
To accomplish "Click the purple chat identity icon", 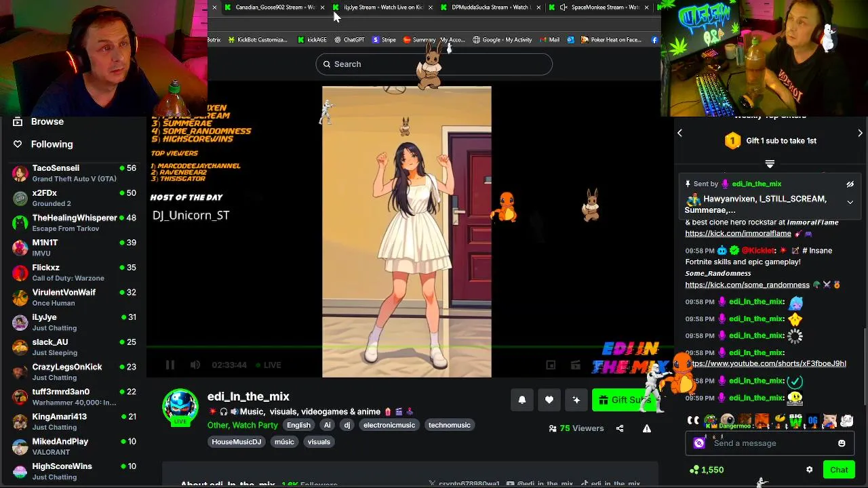I will 699,443.
